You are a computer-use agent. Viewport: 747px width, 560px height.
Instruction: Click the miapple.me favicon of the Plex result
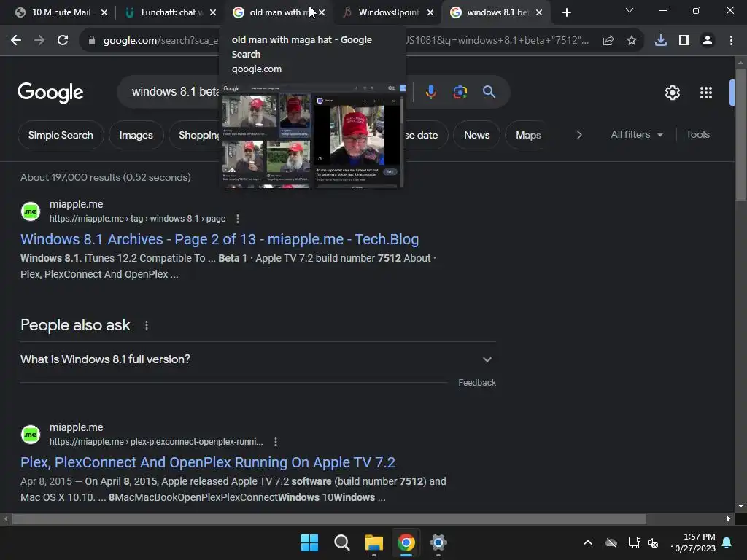tap(31, 435)
